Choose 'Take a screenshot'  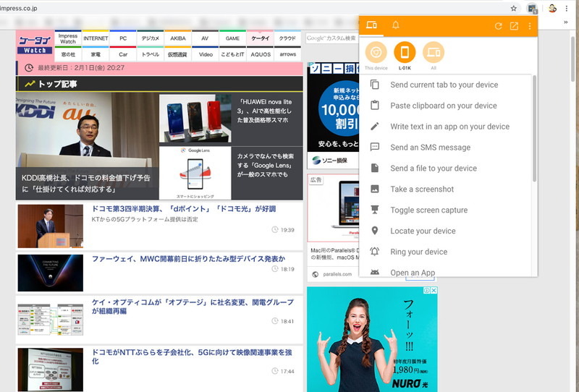(422, 189)
